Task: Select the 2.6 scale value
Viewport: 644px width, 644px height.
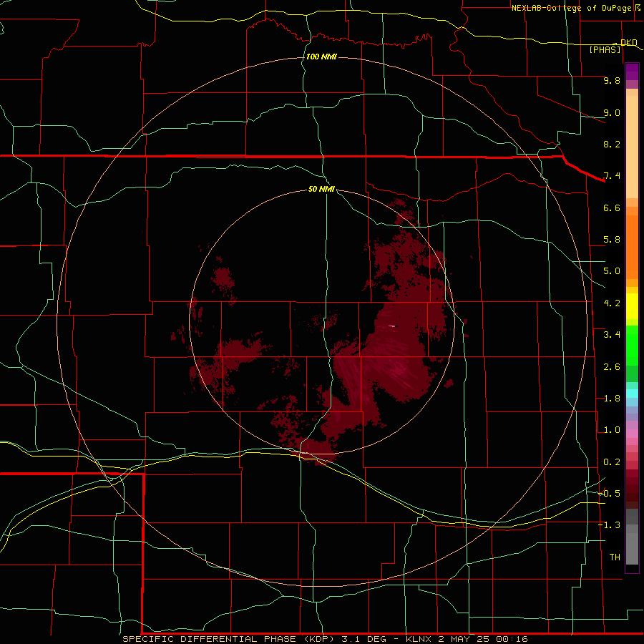Action: (x=612, y=366)
